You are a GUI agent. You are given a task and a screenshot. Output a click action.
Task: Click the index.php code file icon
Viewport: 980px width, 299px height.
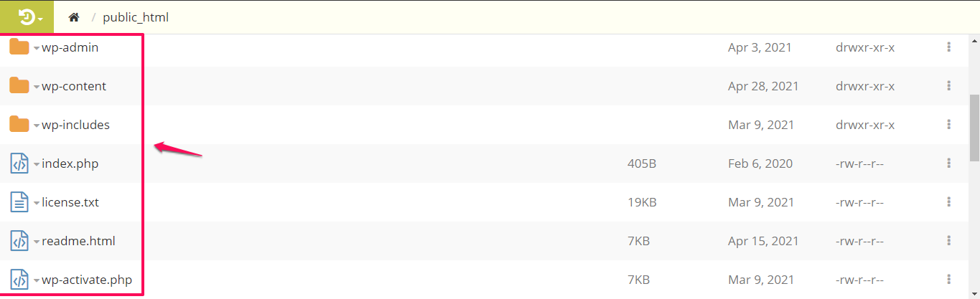pos(19,163)
